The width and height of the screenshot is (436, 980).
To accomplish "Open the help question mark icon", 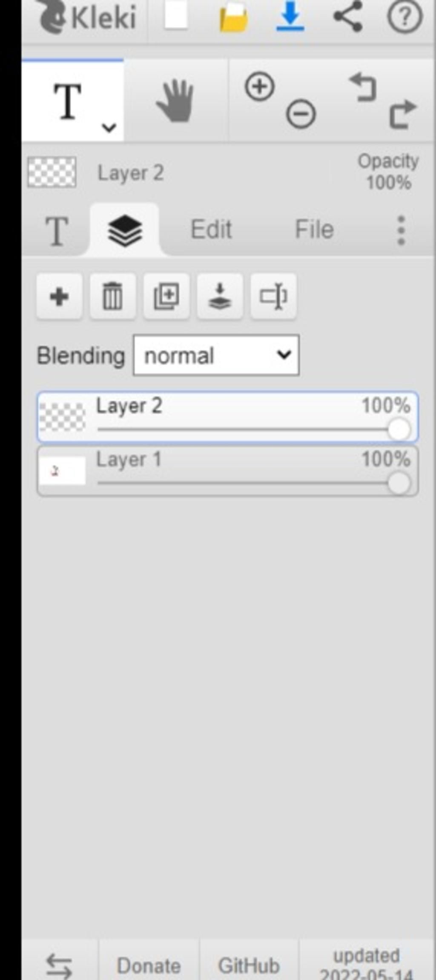I will click(x=404, y=16).
